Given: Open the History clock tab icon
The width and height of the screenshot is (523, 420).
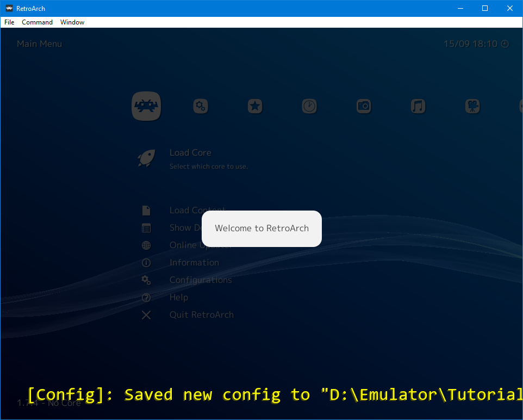Looking at the screenshot, I should [x=309, y=107].
